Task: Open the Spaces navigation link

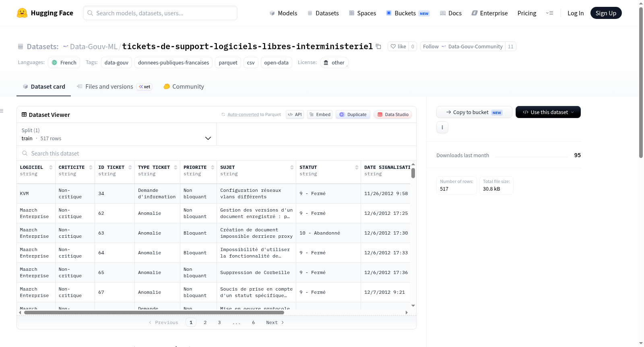Action: (x=362, y=13)
